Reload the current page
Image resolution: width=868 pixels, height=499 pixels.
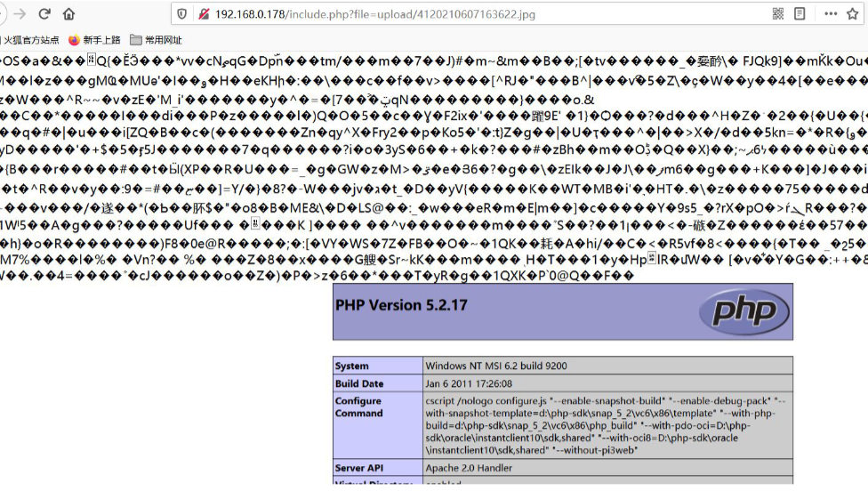44,14
